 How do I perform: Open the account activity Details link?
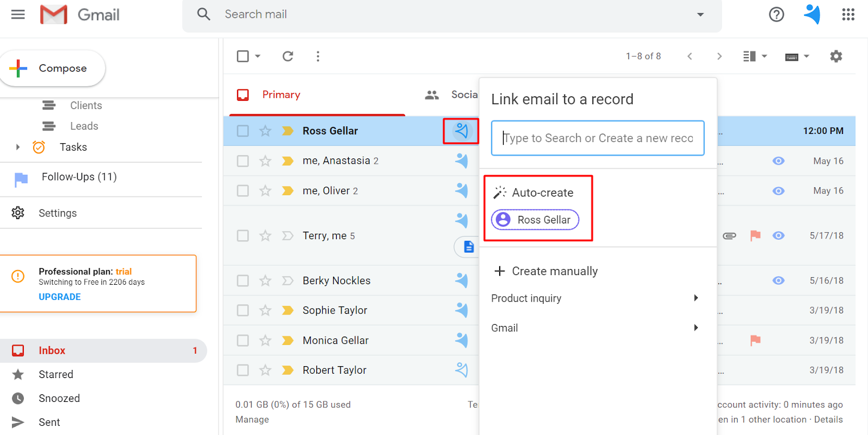(x=828, y=419)
